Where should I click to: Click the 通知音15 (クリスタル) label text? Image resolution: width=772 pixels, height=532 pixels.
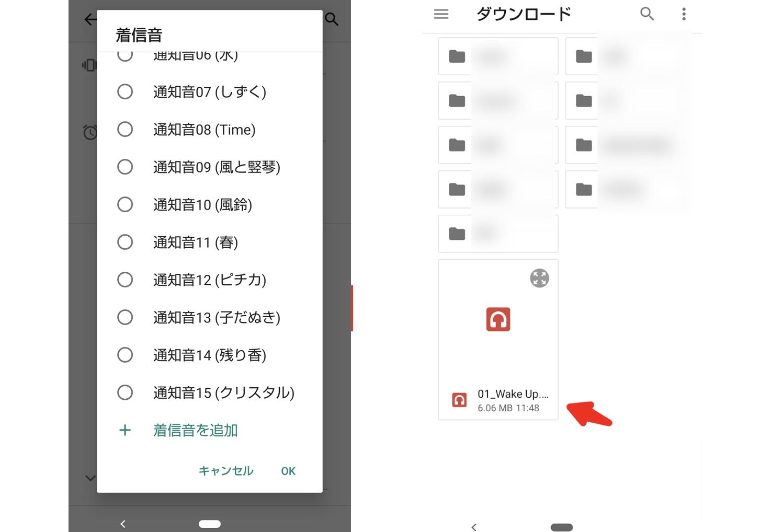click(224, 393)
